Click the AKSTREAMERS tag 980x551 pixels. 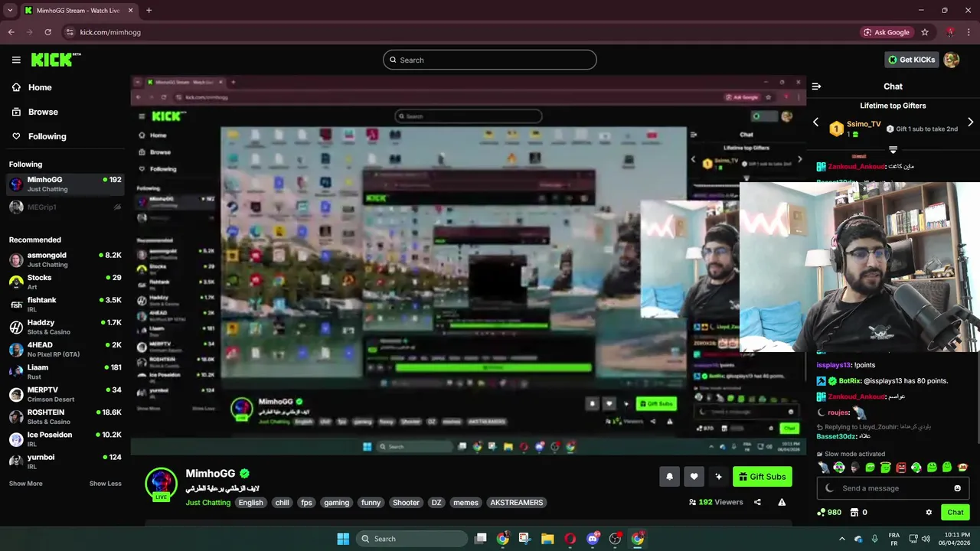click(516, 503)
